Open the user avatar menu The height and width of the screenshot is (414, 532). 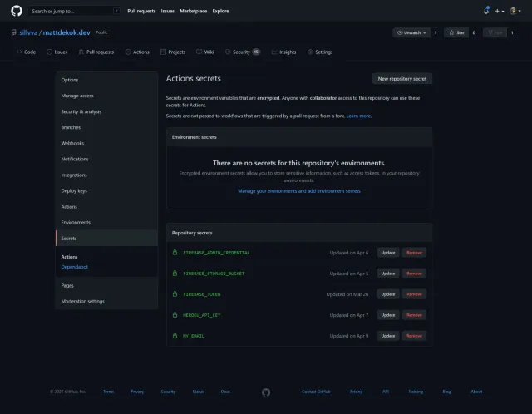515,11
